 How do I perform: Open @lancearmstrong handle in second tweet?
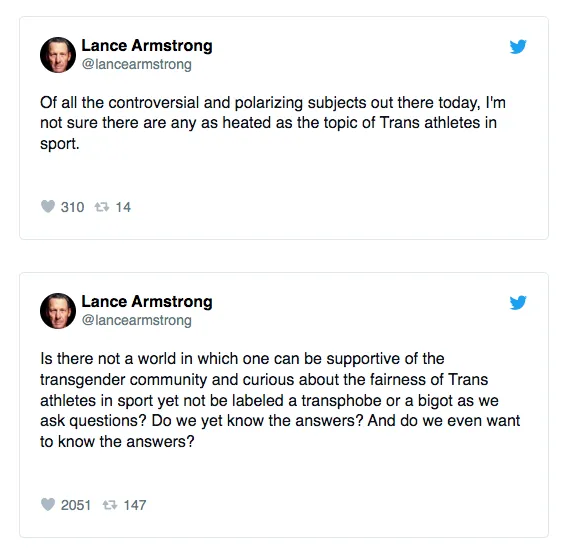(137, 320)
